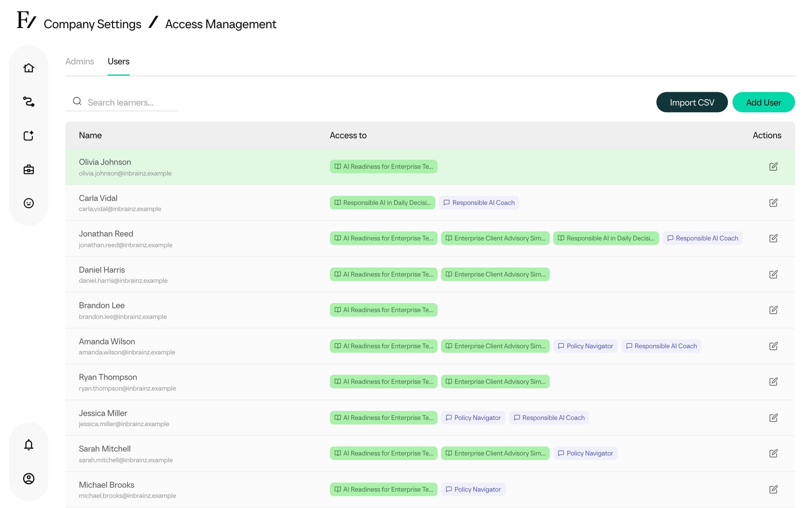
Task: Edit Ryan Thompson's access
Action: click(x=773, y=382)
